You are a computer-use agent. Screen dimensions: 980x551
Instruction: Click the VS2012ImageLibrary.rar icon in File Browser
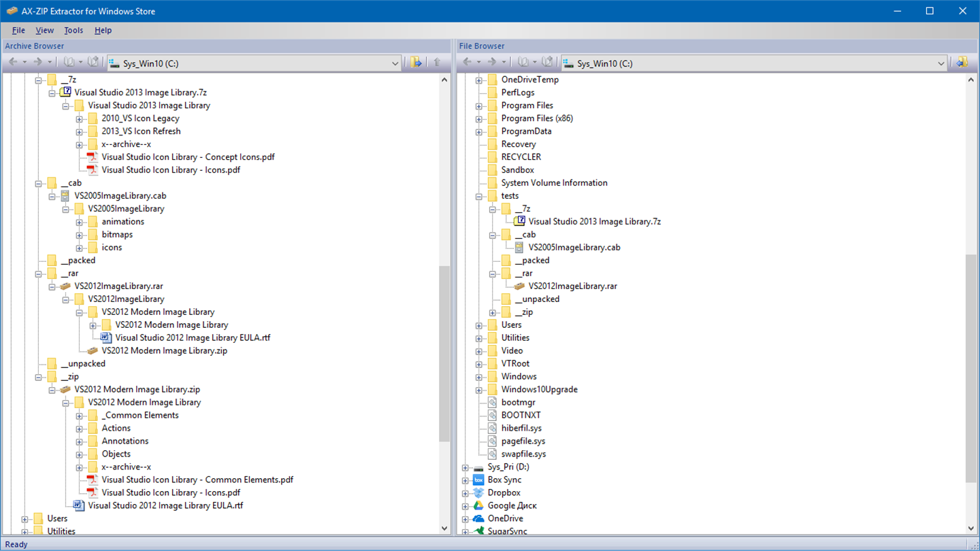click(519, 286)
